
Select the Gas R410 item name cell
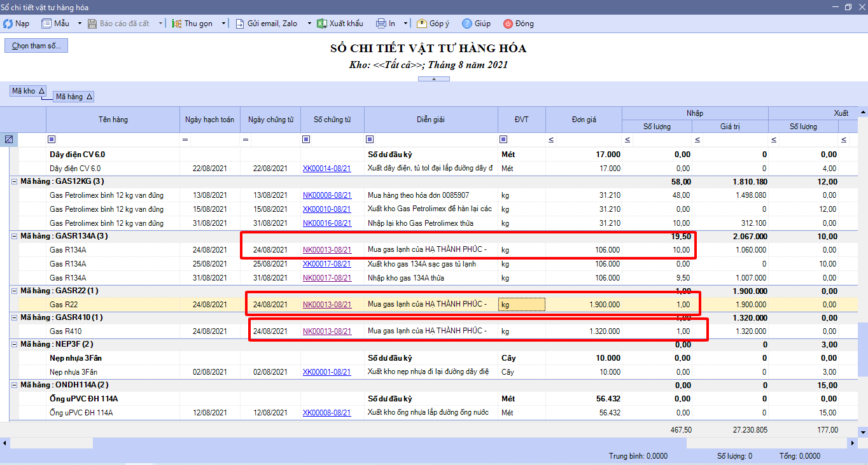click(113, 331)
